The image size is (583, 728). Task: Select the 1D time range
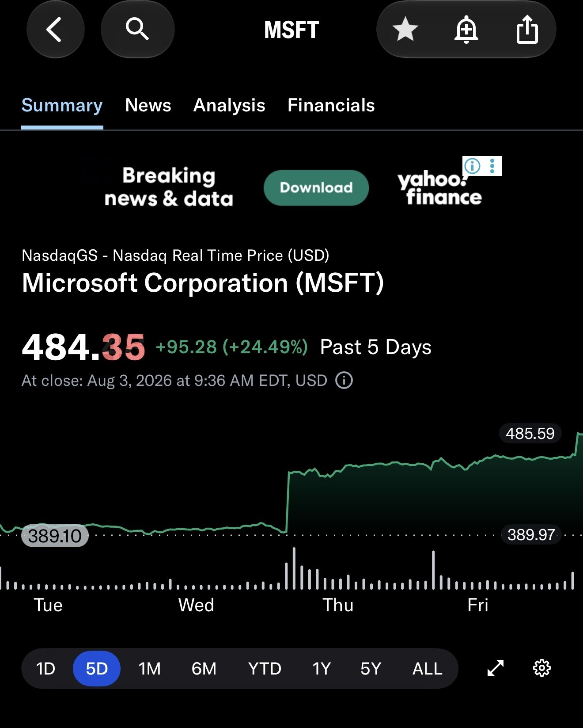tap(45, 669)
